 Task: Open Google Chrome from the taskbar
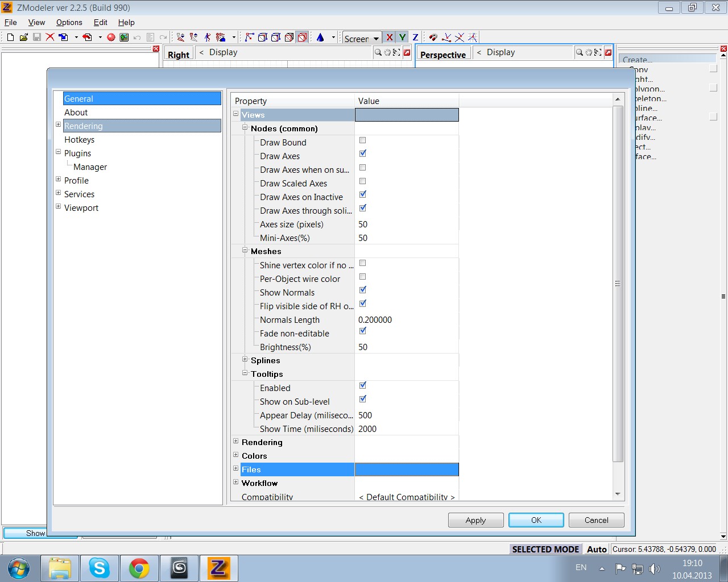[139, 568]
